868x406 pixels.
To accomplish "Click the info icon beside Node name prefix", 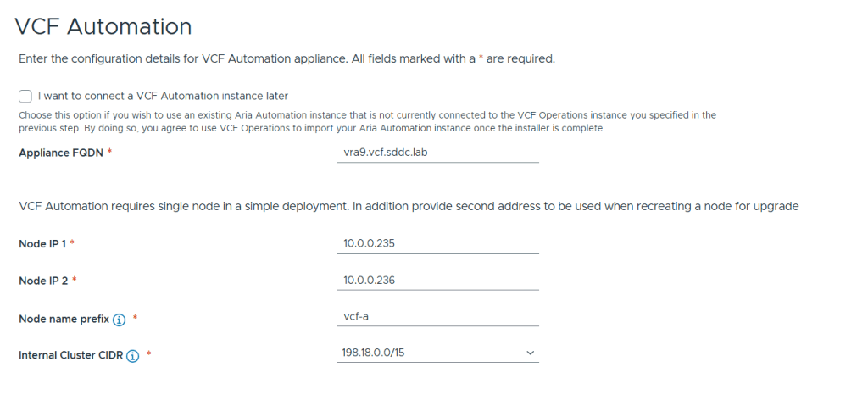I will (120, 320).
